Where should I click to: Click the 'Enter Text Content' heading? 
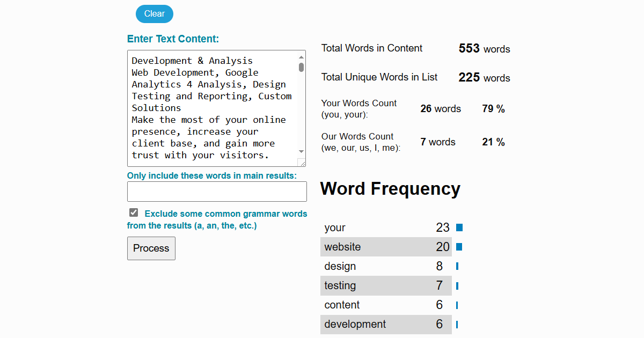tap(173, 39)
